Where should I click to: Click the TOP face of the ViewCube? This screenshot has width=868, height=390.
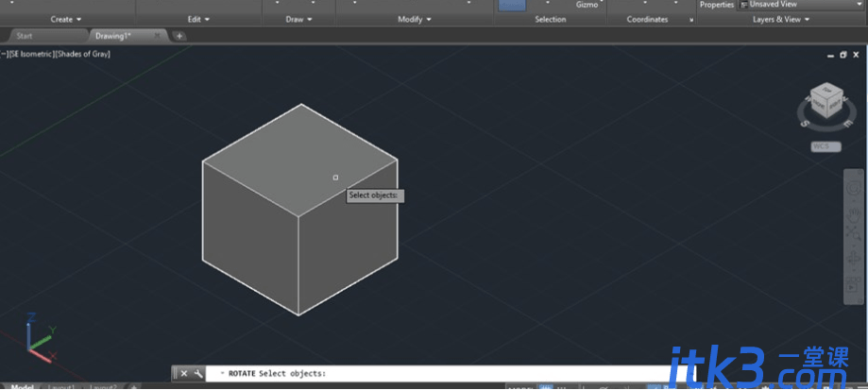click(x=827, y=90)
